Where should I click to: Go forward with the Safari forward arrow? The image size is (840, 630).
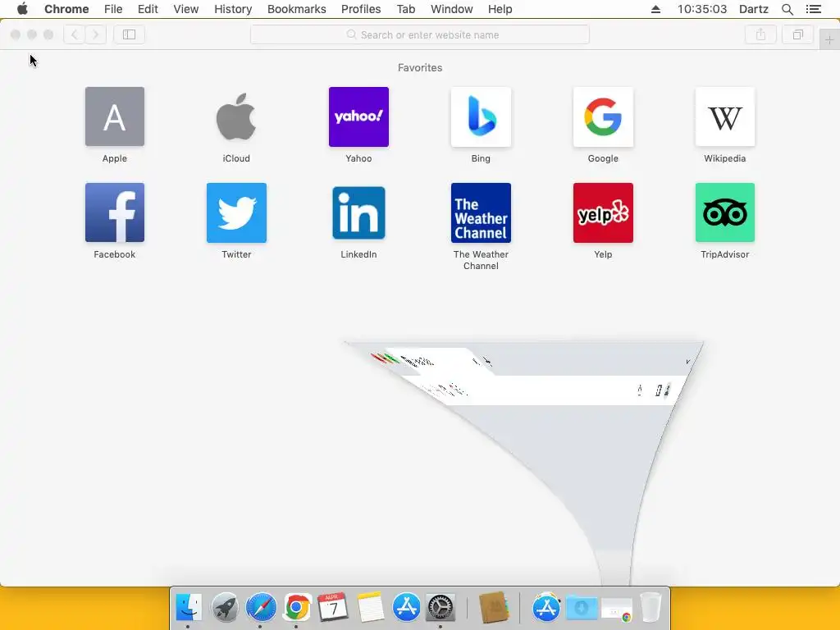[95, 34]
